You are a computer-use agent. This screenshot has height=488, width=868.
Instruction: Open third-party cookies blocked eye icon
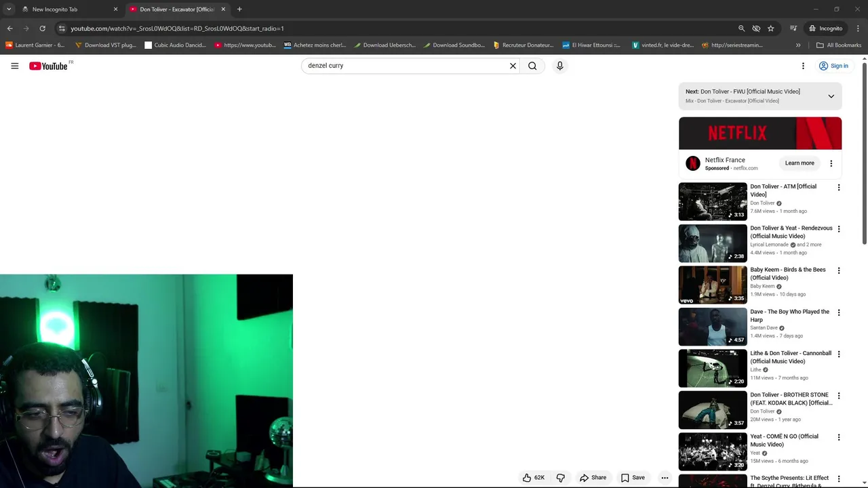(x=756, y=28)
